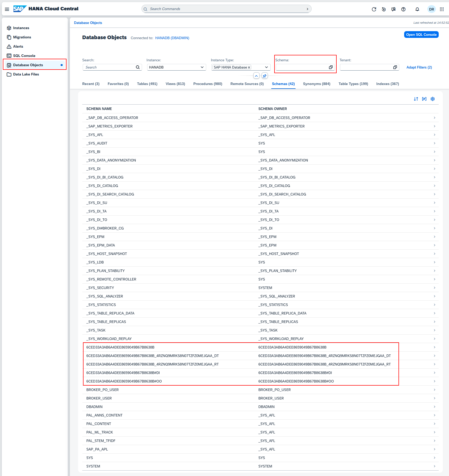449x476 pixels.
Task: Expand the PAL_CONTENT row arrow
Action: coord(435,424)
